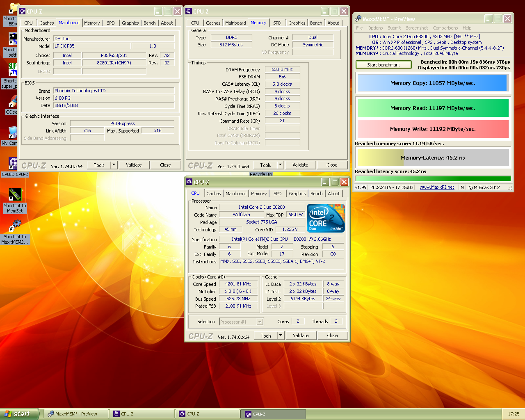
Task: Open the File menu in MaxxMEM²
Action: point(359,28)
